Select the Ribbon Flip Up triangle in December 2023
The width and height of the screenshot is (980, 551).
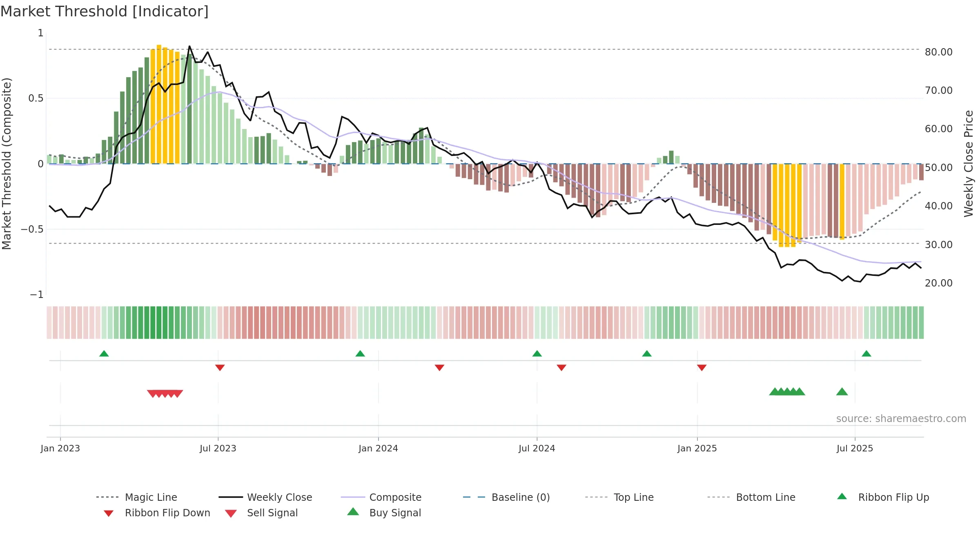click(360, 353)
